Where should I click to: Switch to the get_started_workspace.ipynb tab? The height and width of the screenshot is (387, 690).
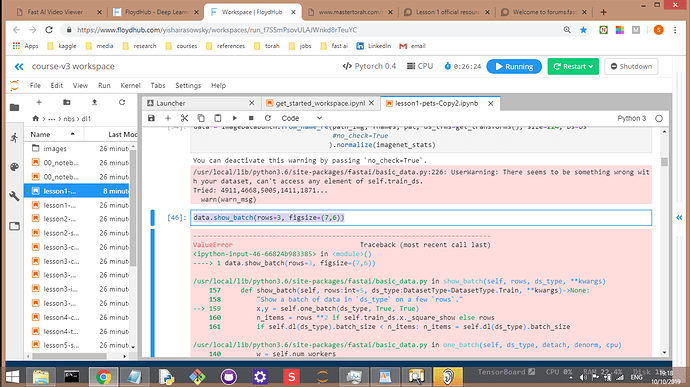tap(320, 103)
